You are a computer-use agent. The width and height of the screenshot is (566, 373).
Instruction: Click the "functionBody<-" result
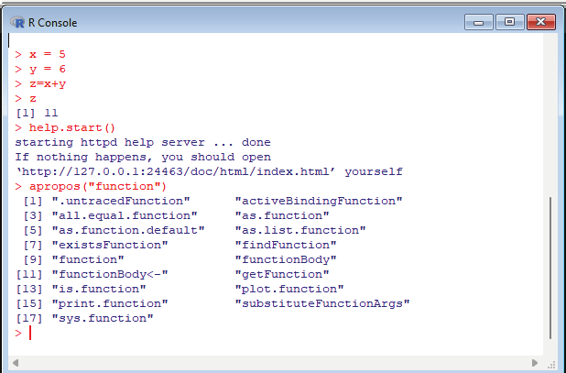(x=110, y=274)
